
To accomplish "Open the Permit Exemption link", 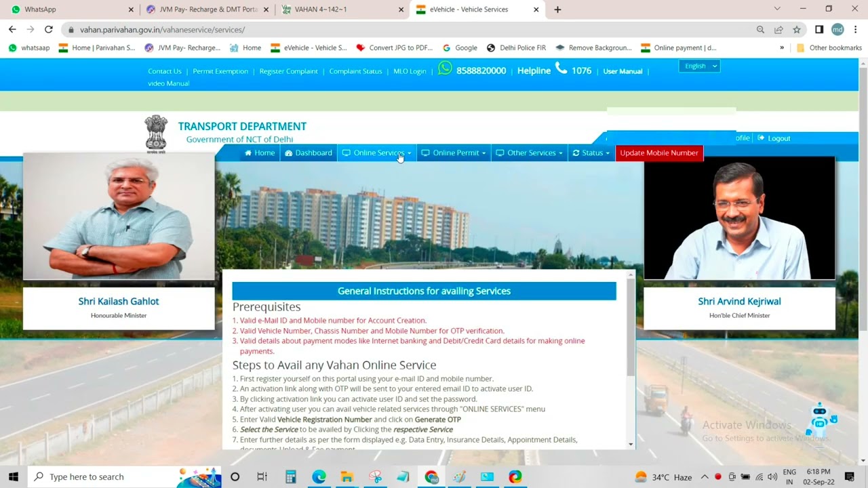I will click(x=220, y=71).
